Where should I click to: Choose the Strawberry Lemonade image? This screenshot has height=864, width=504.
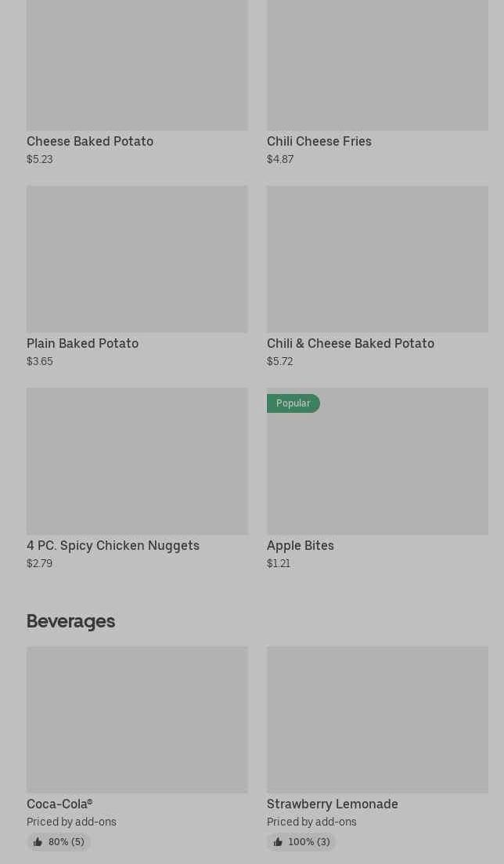(x=377, y=719)
